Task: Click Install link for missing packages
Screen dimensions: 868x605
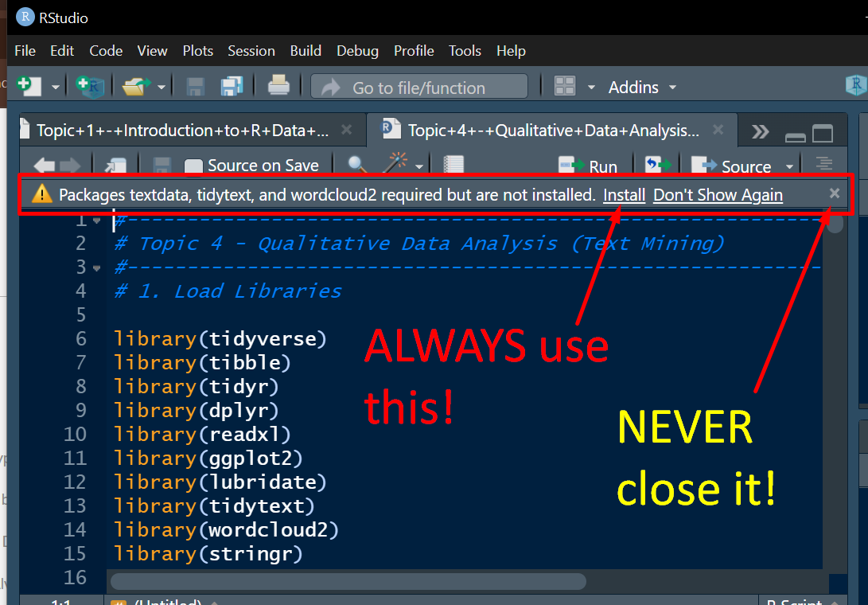Action: point(624,195)
